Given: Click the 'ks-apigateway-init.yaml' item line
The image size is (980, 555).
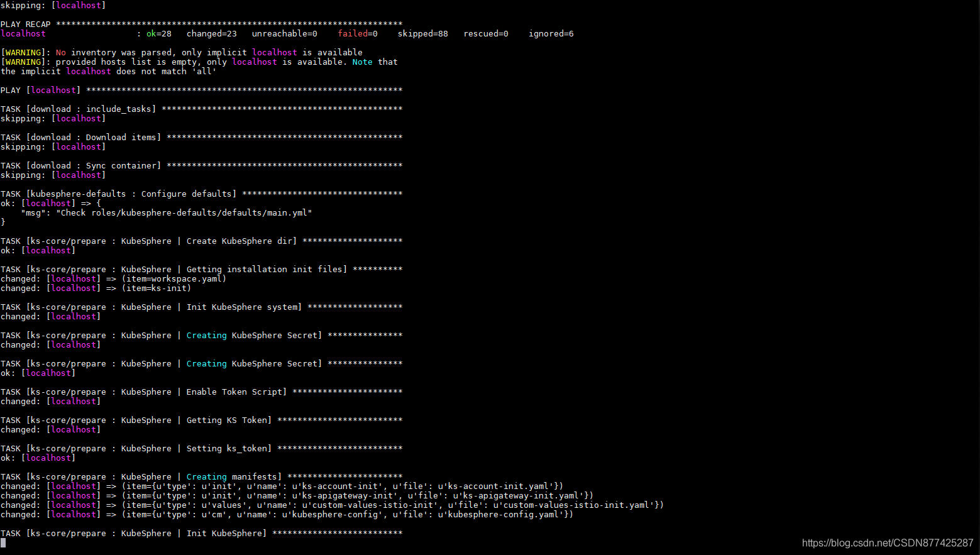Looking at the screenshot, I should tap(297, 496).
